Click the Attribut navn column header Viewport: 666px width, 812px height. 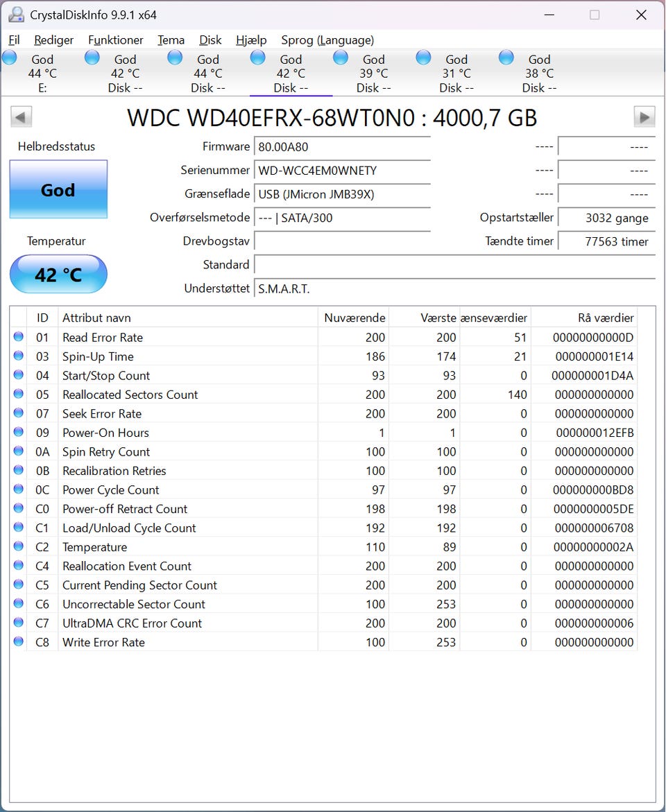click(188, 318)
